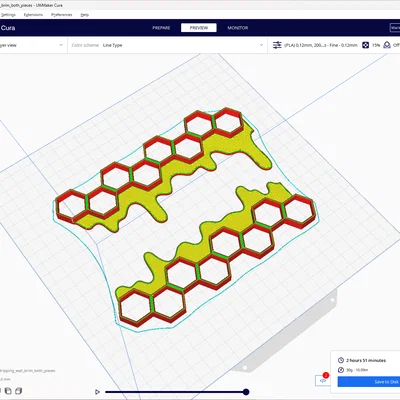Click the print time clock icon
The width and height of the screenshot is (400, 400).
(x=341, y=360)
